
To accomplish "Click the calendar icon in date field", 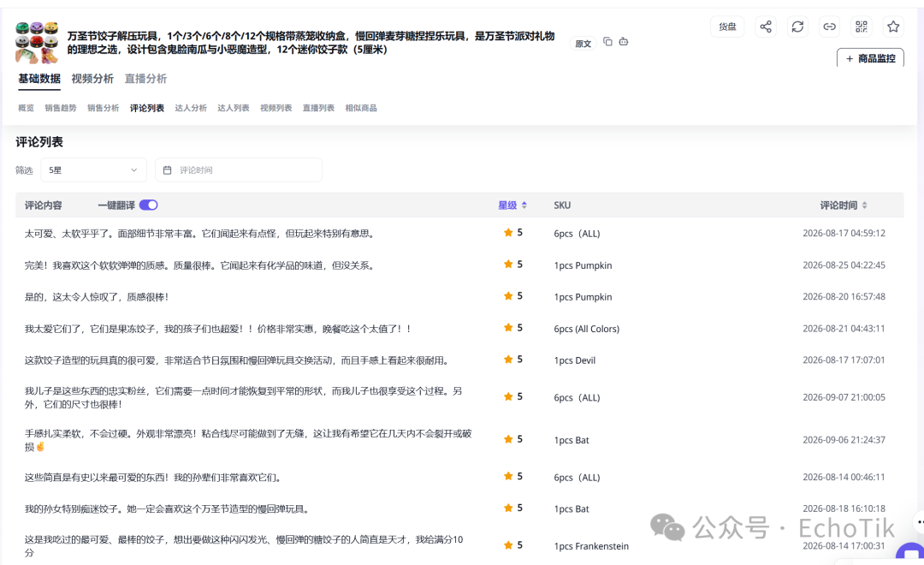I will click(x=168, y=169).
